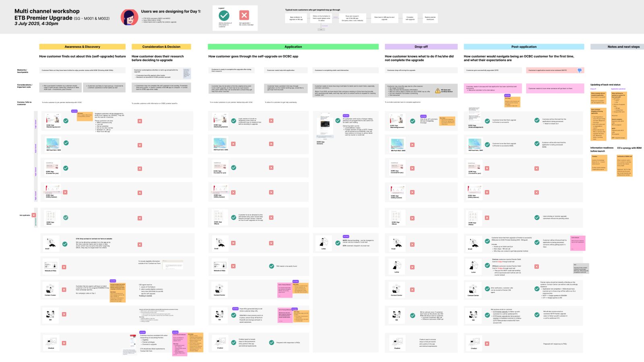The height and width of the screenshot is (362, 644).
Task: Click green check beside FAQ needs easily found
Action: [x=272, y=266]
